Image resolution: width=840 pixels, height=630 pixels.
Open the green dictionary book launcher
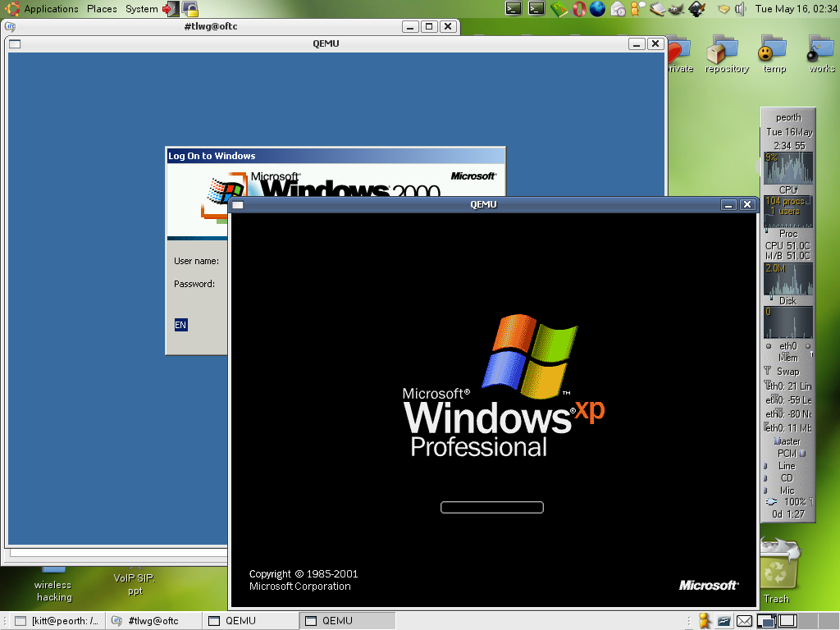[558, 8]
